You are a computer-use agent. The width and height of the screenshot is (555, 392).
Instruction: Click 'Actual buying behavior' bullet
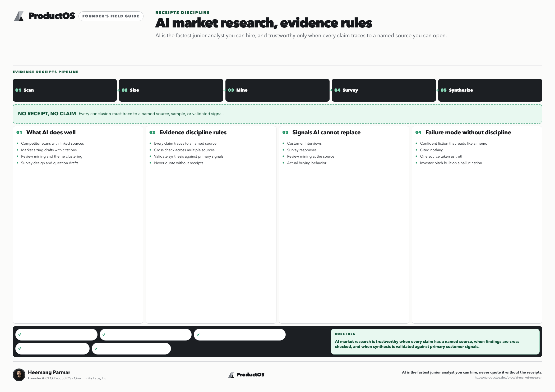pos(307,163)
